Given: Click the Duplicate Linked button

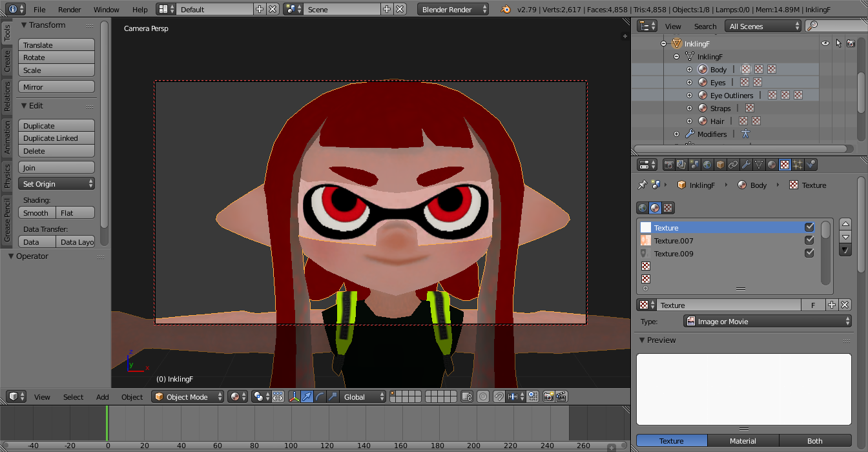Looking at the screenshot, I should click(57, 138).
